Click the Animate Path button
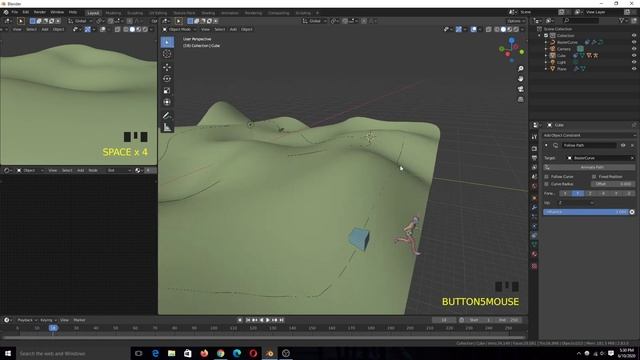 pos(589,167)
